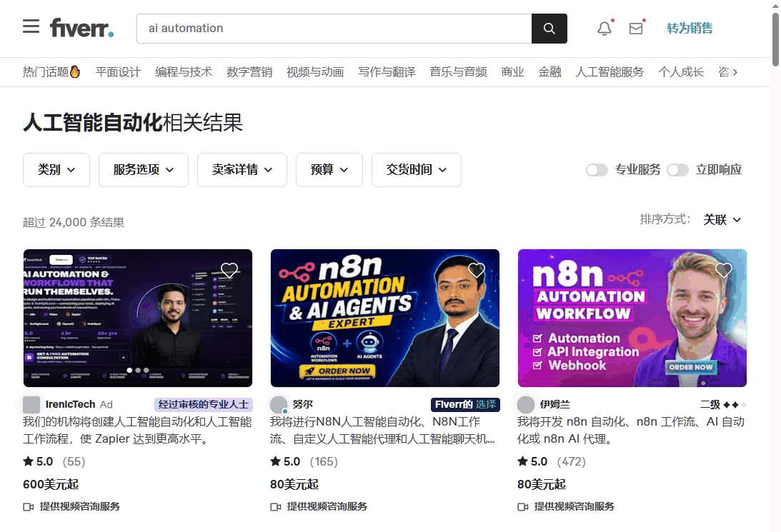Click video icon under 600美元起
The width and height of the screenshot is (781, 532).
29,506
